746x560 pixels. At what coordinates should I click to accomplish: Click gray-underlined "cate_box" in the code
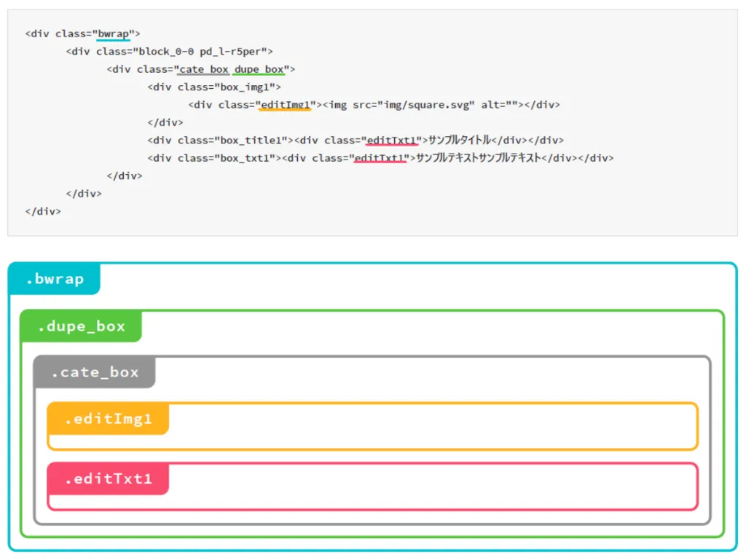[x=204, y=70]
